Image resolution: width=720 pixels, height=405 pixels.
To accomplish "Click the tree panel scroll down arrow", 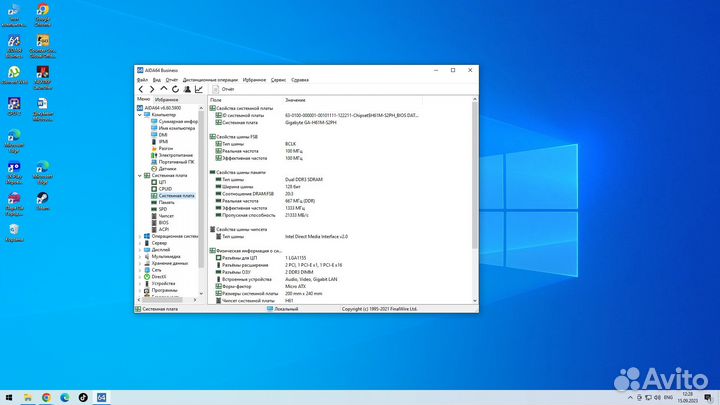I will pyautogui.click(x=201, y=293).
